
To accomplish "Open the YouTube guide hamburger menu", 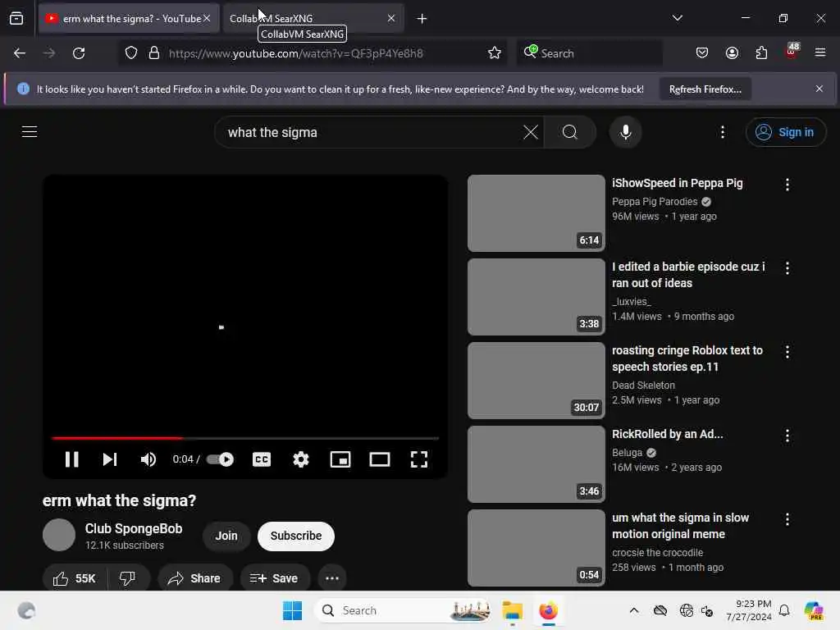I will click(x=30, y=131).
